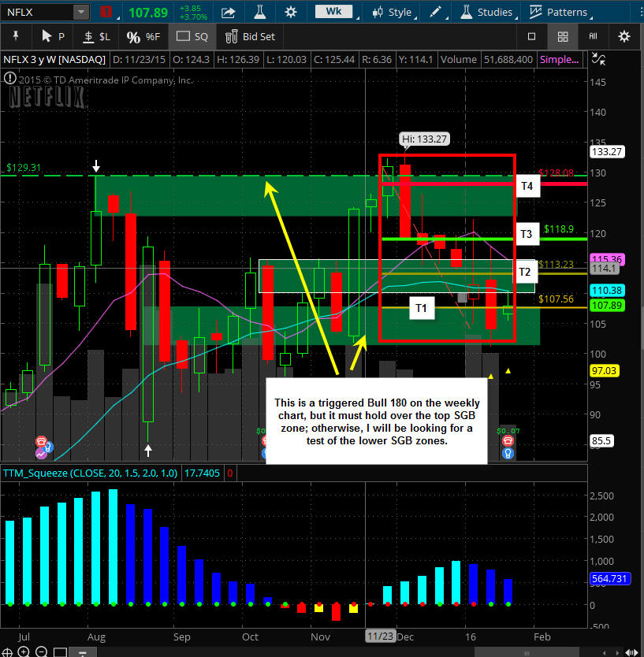Open the symbol selector dropdown arrow
The height and width of the screenshot is (657, 644).
pyautogui.click(x=81, y=12)
